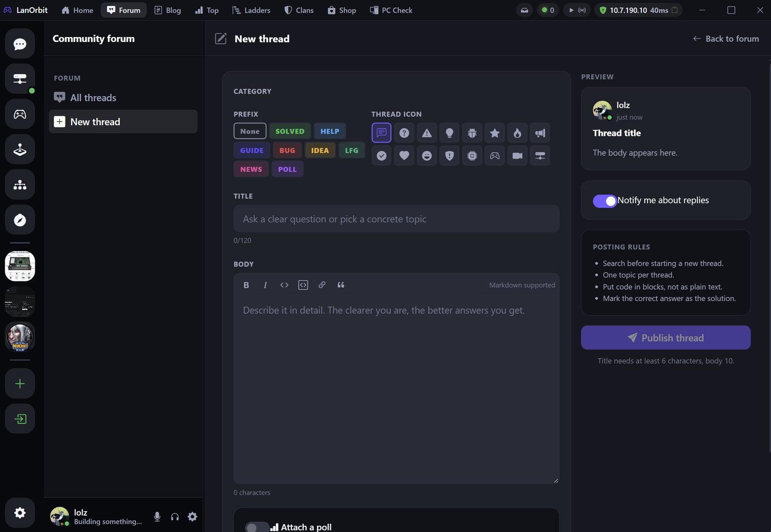Click into the Body text area
The width and height of the screenshot is (771, 532).
(397, 390)
